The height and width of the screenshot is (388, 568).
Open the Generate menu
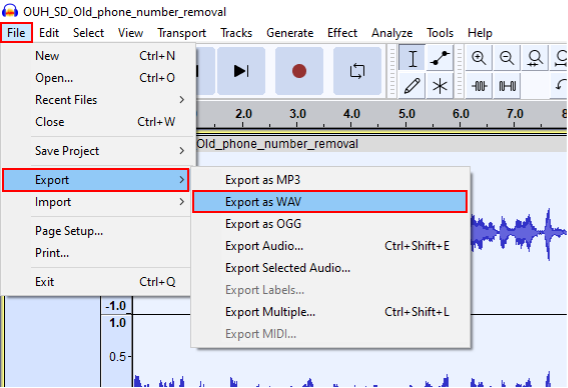[290, 33]
